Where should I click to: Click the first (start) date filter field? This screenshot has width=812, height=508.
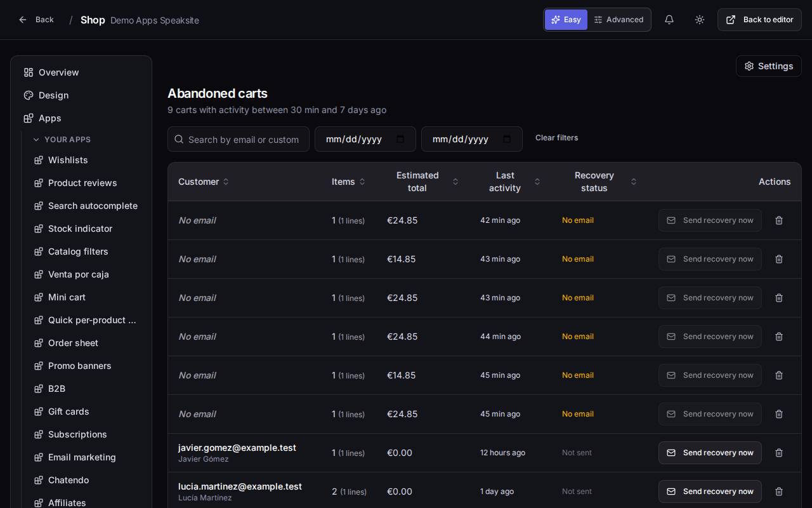click(365, 139)
